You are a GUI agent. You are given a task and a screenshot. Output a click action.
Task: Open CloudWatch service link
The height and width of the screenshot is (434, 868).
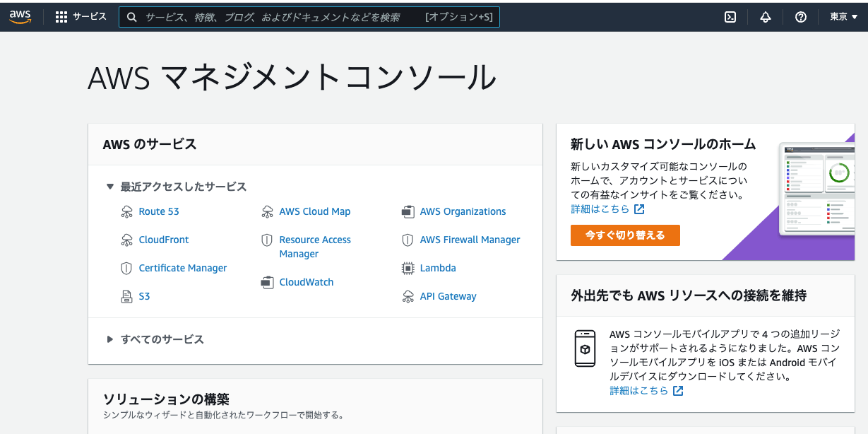(307, 282)
